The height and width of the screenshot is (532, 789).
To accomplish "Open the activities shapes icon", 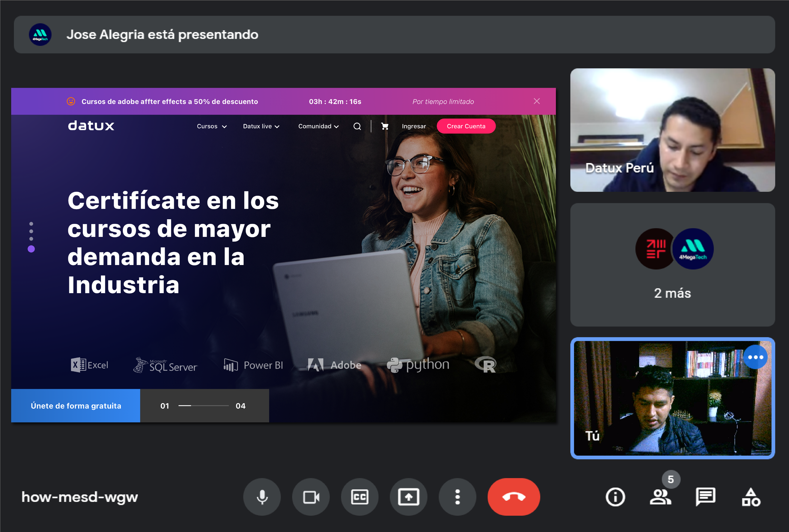I will tap(751, 497).
